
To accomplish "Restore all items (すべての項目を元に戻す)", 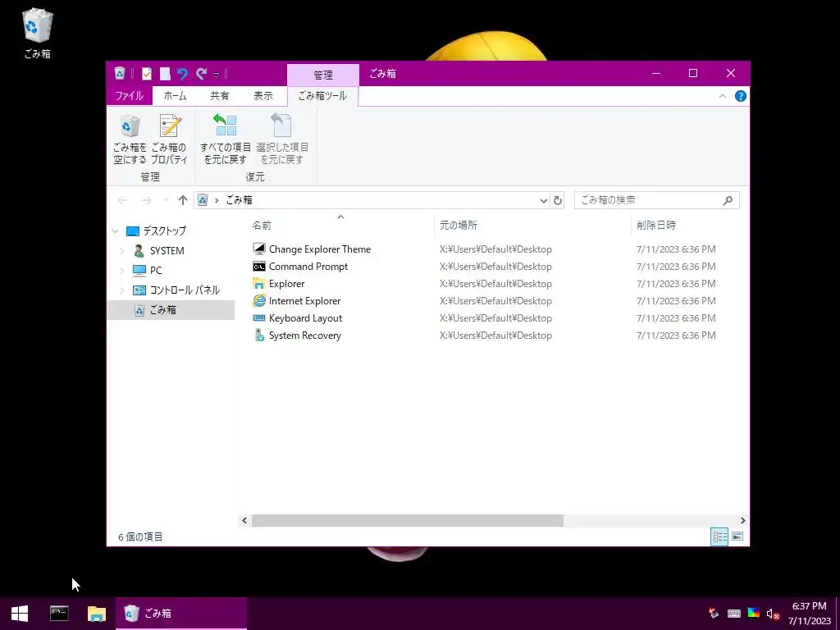I will click(226, 139).
